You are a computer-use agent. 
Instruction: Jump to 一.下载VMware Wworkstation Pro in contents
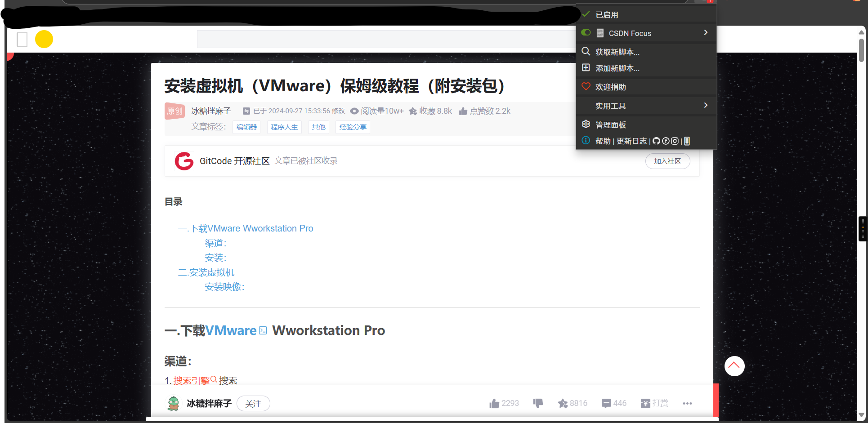coord(246,228)
